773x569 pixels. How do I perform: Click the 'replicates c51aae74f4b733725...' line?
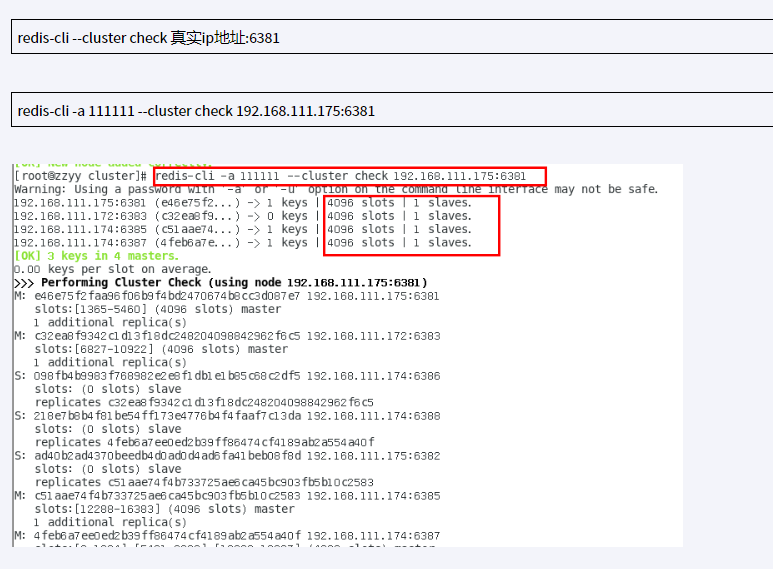coord(204,482)
